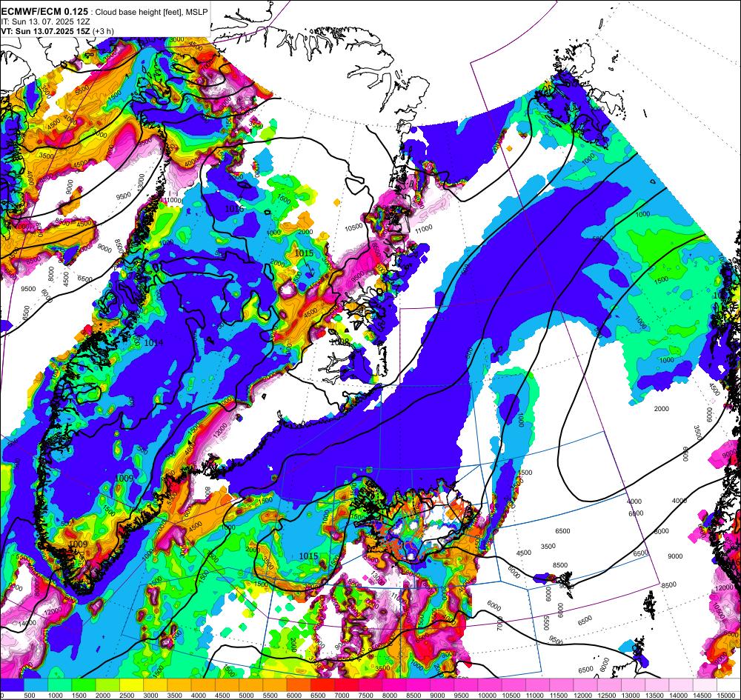741x700 pixels.
Task: Click the '5000' legend scale value
Action: pyautogui.click(x=247, y=696)
